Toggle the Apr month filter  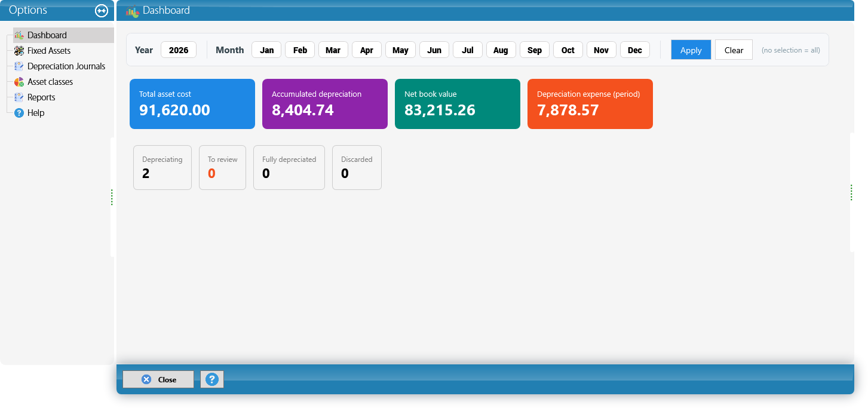pos(367,50)
